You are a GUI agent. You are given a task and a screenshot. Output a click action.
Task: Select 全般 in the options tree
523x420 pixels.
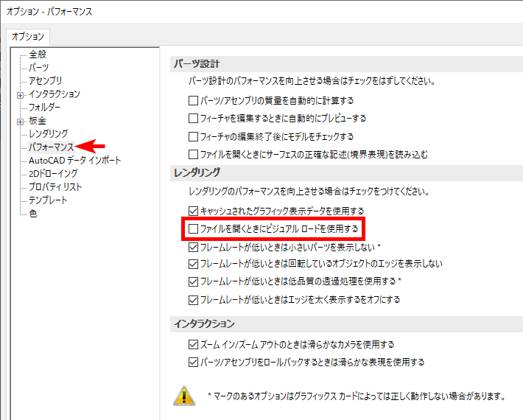[38, 55]
